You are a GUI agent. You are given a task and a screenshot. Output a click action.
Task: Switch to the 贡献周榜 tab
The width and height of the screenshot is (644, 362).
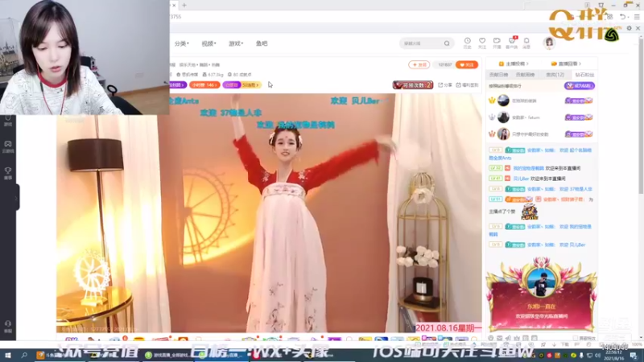[526, 75]
